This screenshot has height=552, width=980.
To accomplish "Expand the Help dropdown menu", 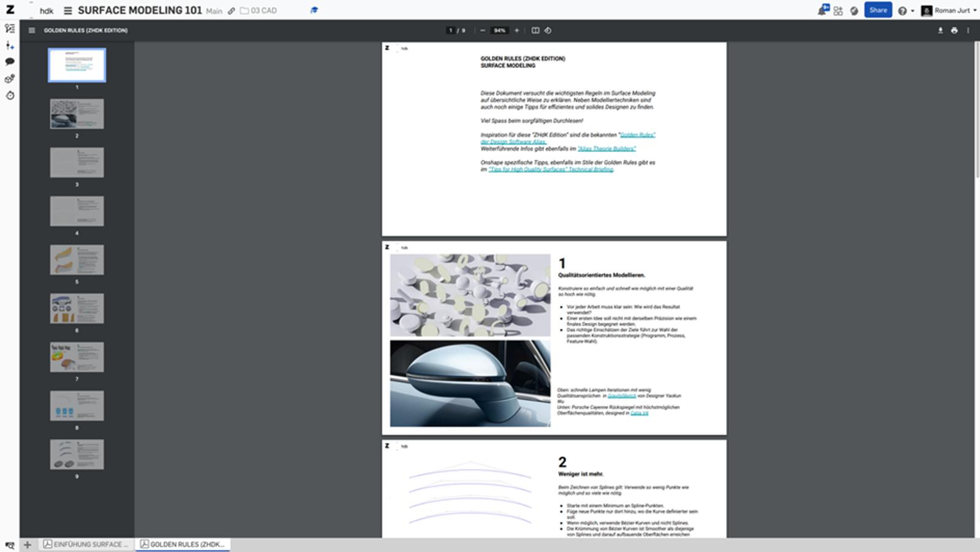I will (905, 10).
